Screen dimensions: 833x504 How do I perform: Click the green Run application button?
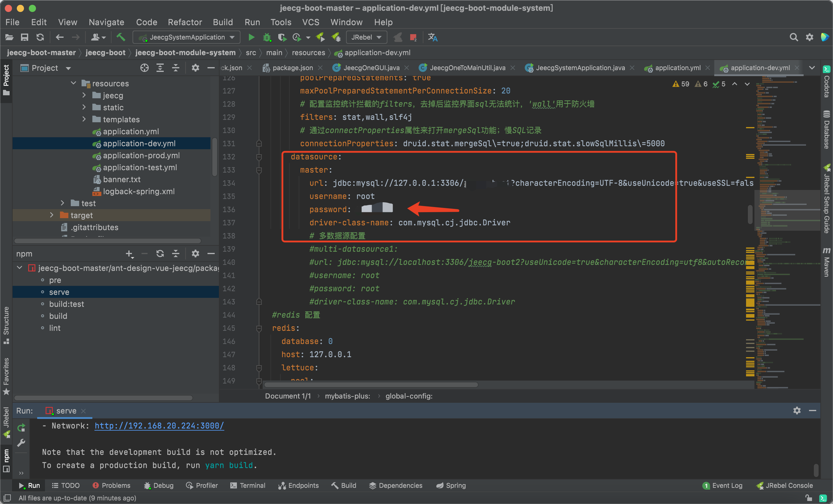(251, 37)
